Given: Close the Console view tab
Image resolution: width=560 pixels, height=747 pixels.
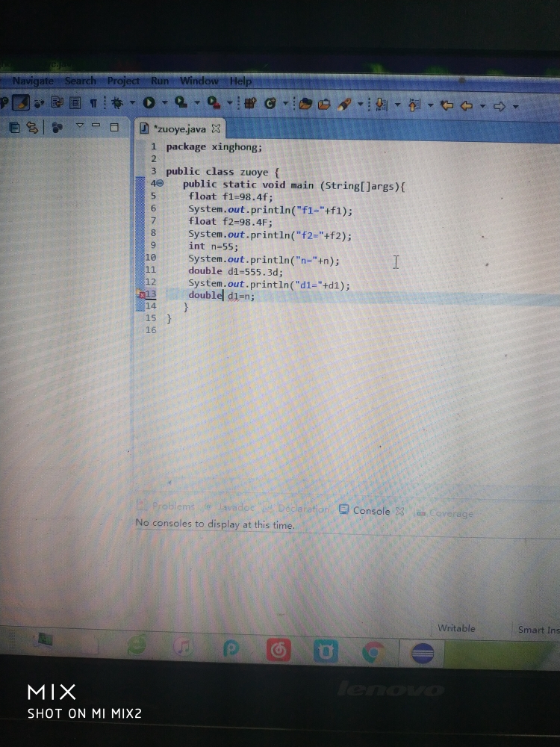Looking at the screenshot, I should tap(399, 511).
